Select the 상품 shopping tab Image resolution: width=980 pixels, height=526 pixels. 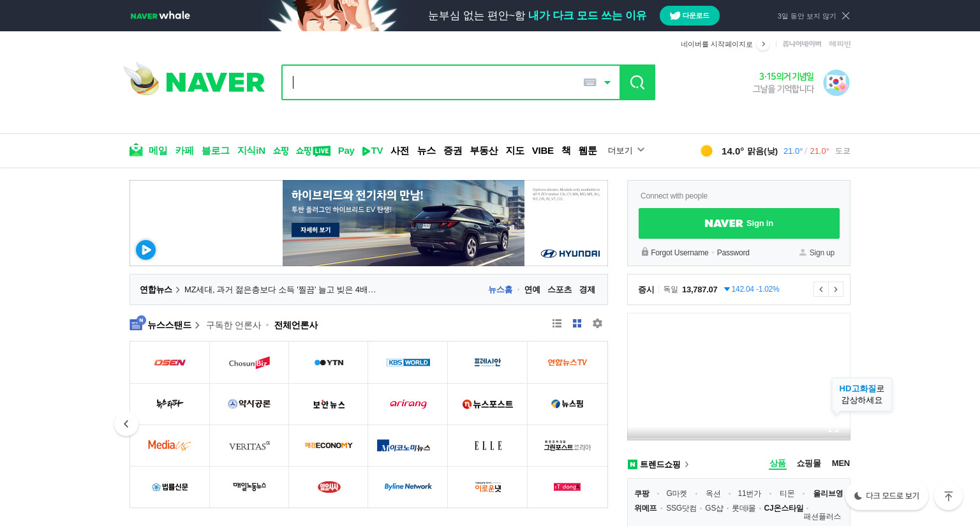[778, 463]
